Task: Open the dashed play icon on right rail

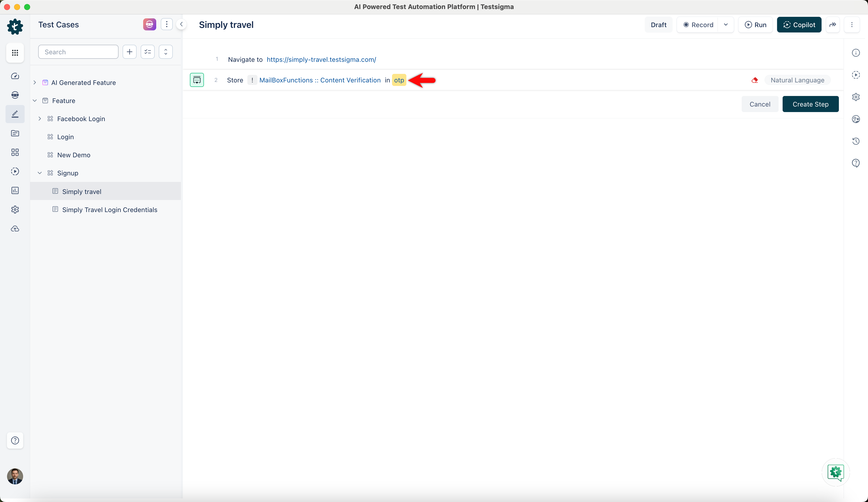Action: (856, 75)
